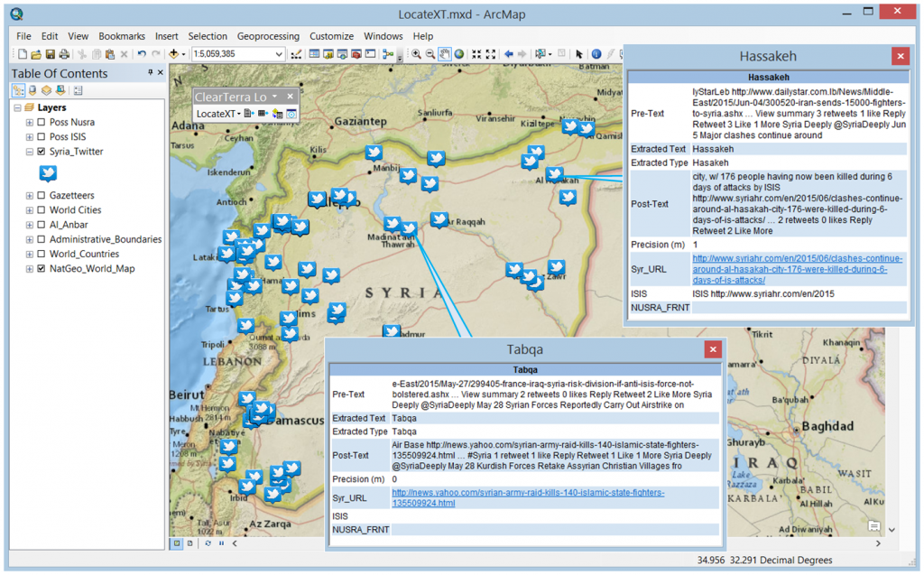The width and height of the screenshot is (924, 575).
Task: Click the Fixed Zoom Out icon
Action: click(490, 54)
